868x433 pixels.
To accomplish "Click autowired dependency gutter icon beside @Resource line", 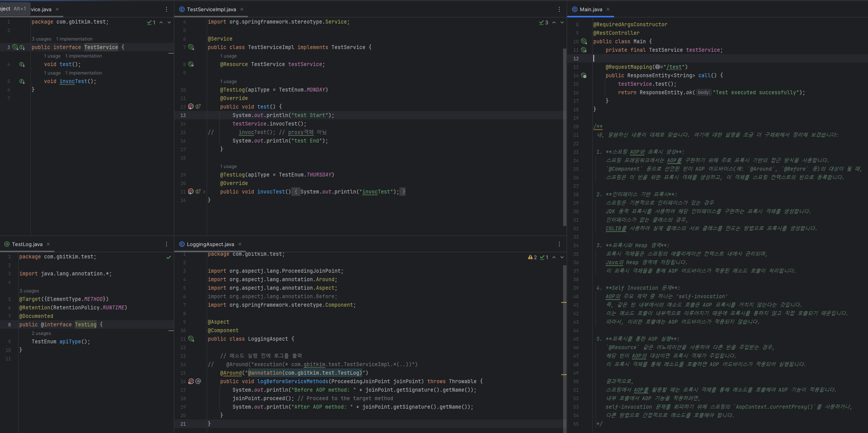I will pos(191,64).
